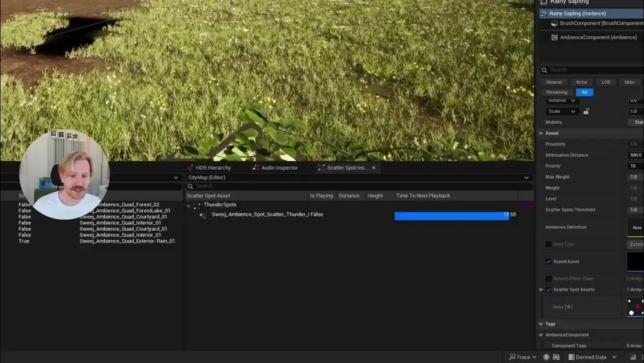
Task: Open the CityMap (Editor) dropdown
Action: click(359, 177)
